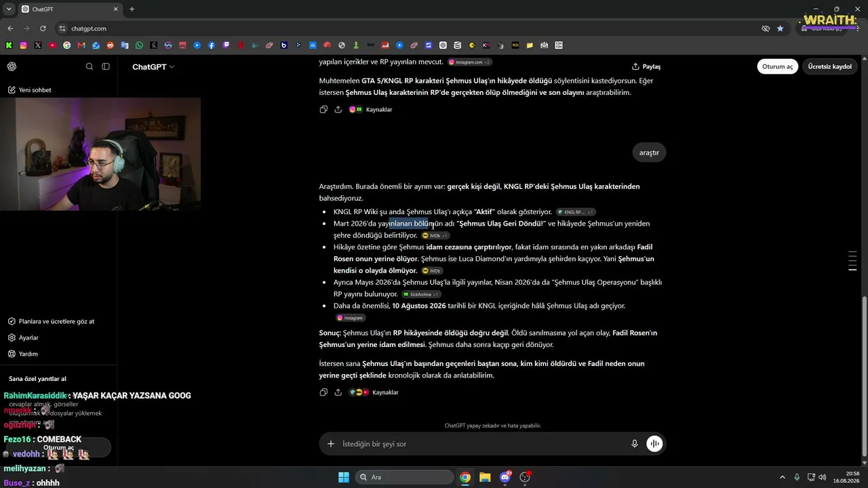Click share icon under the first response
Image resolution: width=868 pixels, height=488 pixels.
pyautogui.click(x=338, y=109)
